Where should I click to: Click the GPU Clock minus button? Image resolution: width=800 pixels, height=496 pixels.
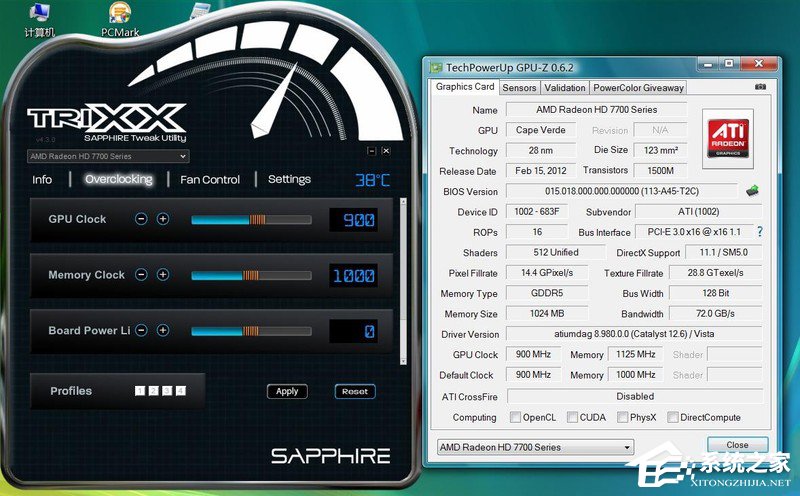click(141, 219)
